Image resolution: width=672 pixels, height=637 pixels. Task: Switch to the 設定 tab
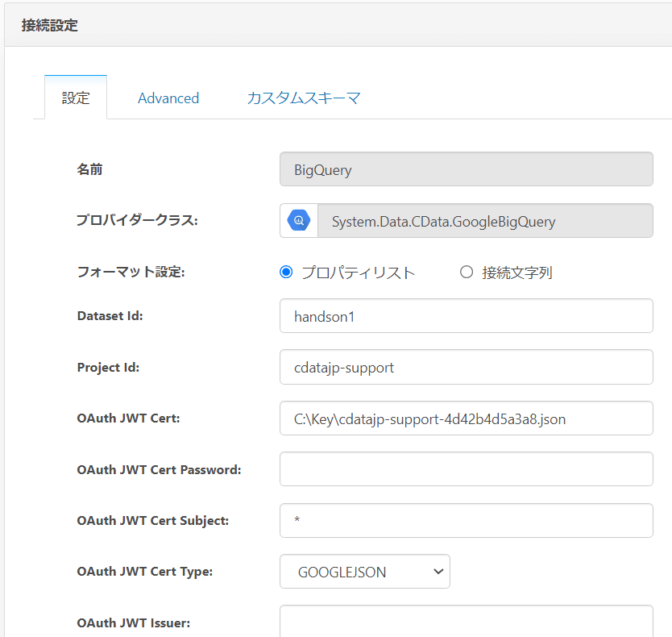click(76, 98)
